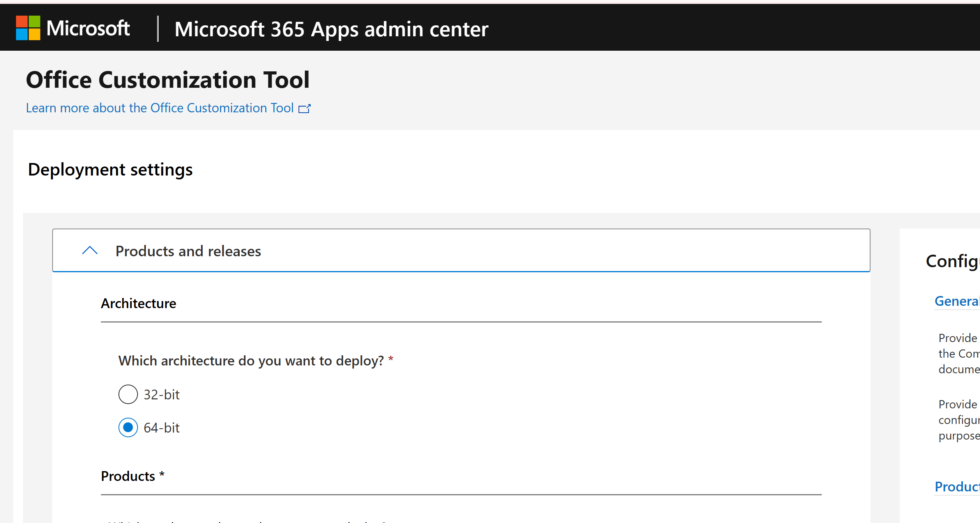Click the Products section heading
This screenshot has height=523, width=980.
point(128,476)
